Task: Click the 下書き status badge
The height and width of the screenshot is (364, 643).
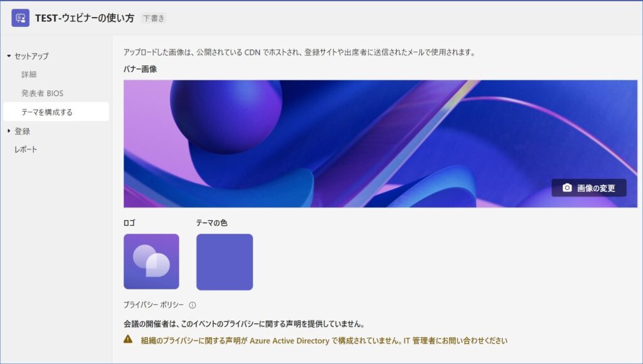Action: [154, 18]
